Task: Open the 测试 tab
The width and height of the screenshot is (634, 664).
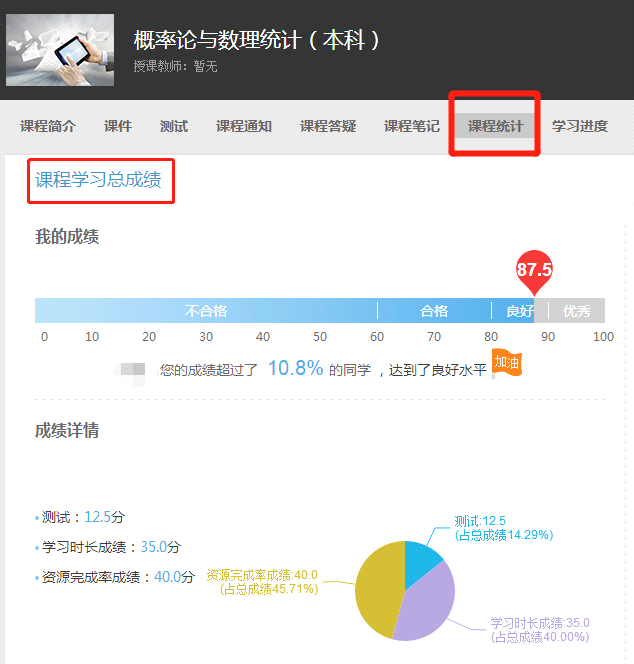Action: pos(174,126)
